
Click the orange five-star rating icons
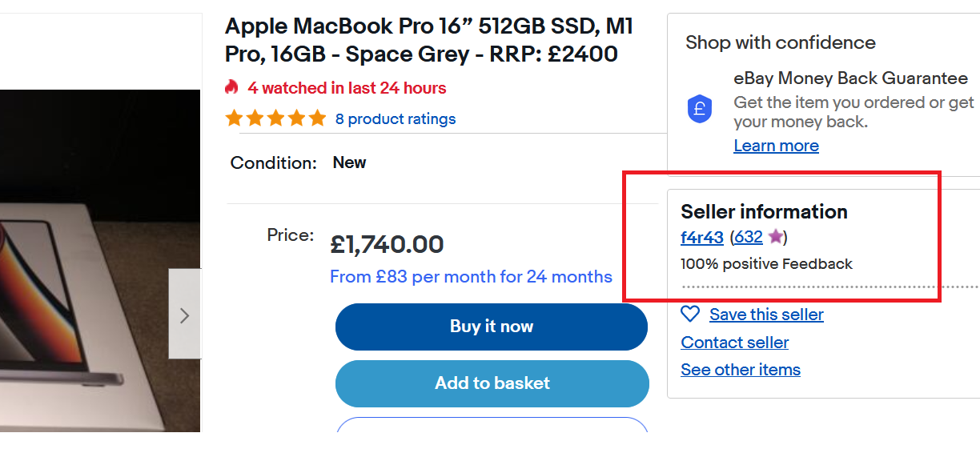pos(275,119)
